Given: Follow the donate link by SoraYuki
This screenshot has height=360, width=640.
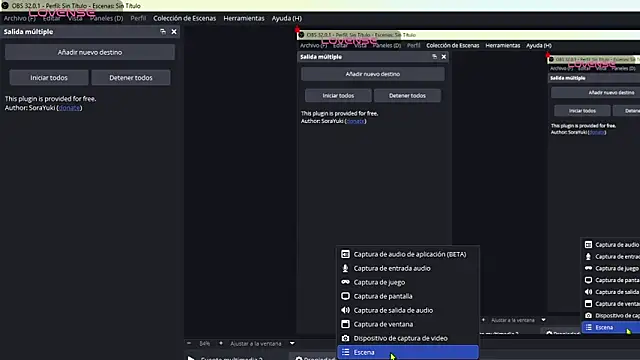Looking at the screenshot, I should 69,108.
